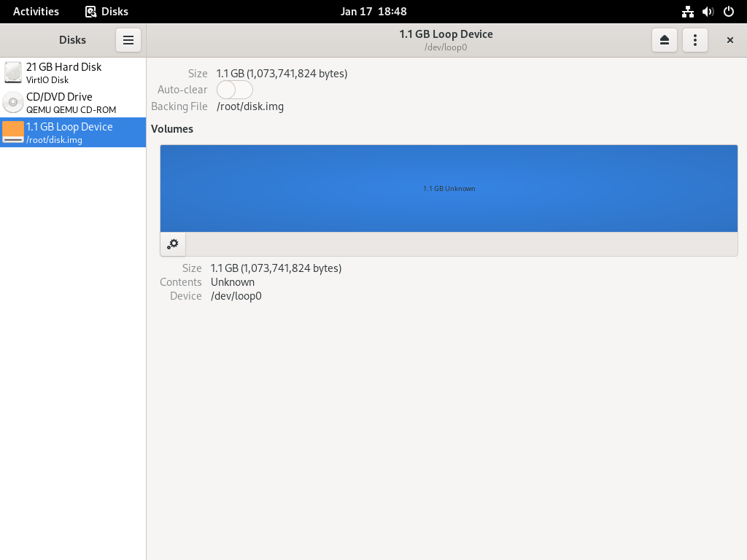Screen dimensions: 747x560
Task: Click the volume Size value below the gear
Action: coord(276,268)
